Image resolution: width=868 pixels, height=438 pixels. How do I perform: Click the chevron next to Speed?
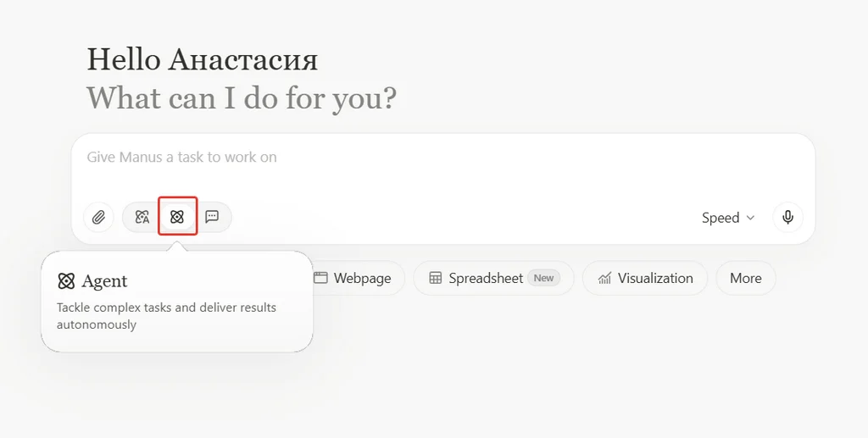(750, 218)
